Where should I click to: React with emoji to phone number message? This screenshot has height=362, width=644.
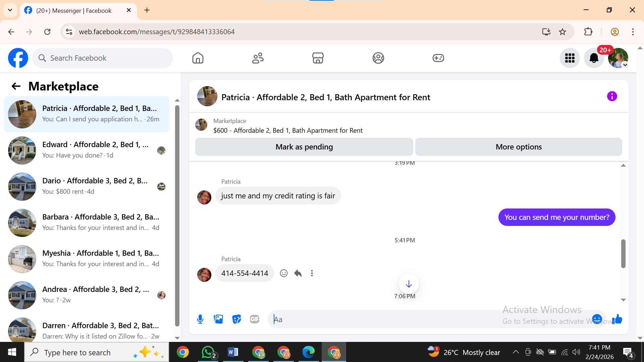(x=284, y=273)
